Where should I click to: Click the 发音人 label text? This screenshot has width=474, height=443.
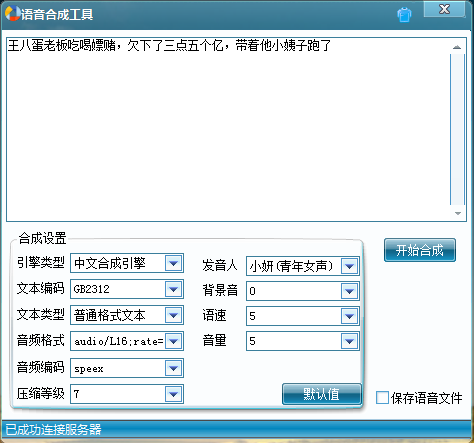coord(219,265)
